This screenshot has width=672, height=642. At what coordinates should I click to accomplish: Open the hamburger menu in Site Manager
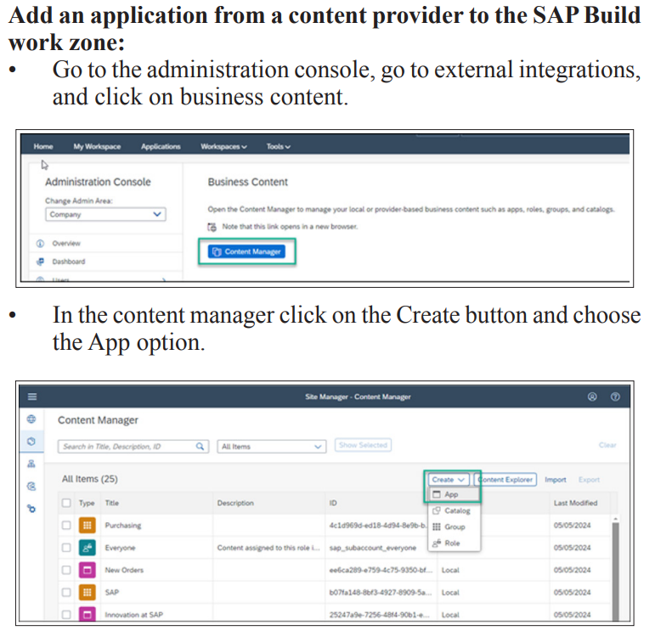(32, 397)
